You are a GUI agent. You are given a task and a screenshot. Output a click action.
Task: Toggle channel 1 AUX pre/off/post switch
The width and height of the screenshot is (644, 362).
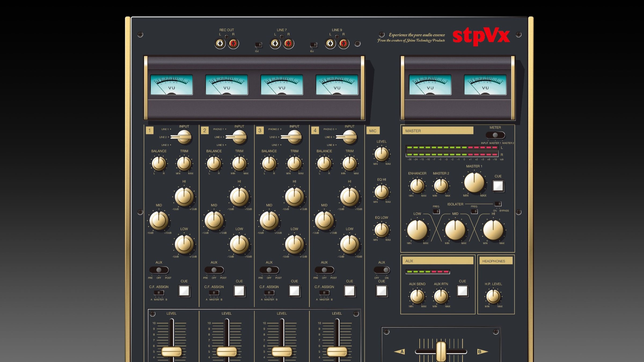[159, 270]
